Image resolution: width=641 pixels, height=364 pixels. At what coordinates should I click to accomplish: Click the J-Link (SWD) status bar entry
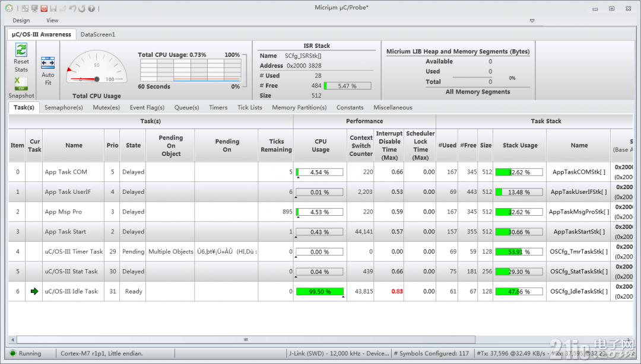339,353
